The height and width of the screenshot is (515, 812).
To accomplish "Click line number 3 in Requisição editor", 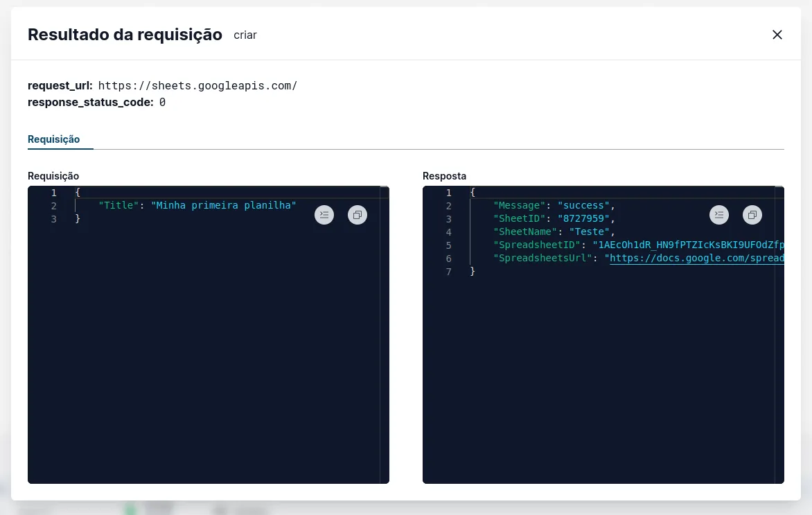I will (53, 218).
